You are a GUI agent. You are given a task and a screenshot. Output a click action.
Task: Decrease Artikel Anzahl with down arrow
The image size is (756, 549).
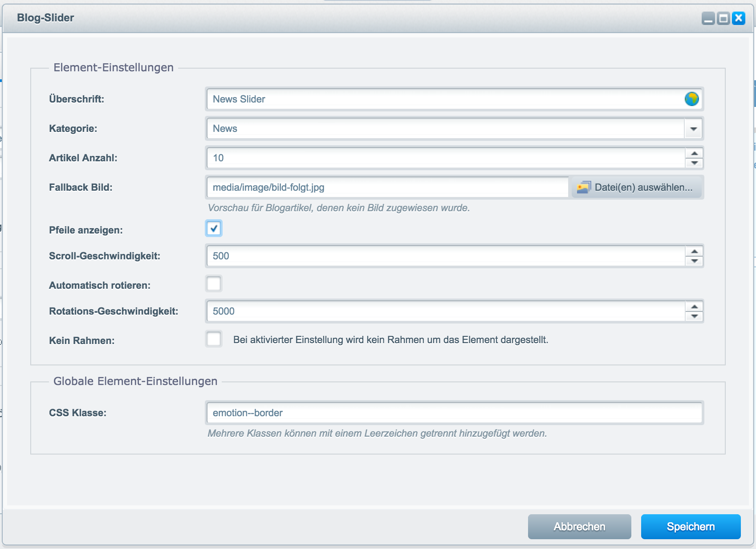[x=694, y=163]
